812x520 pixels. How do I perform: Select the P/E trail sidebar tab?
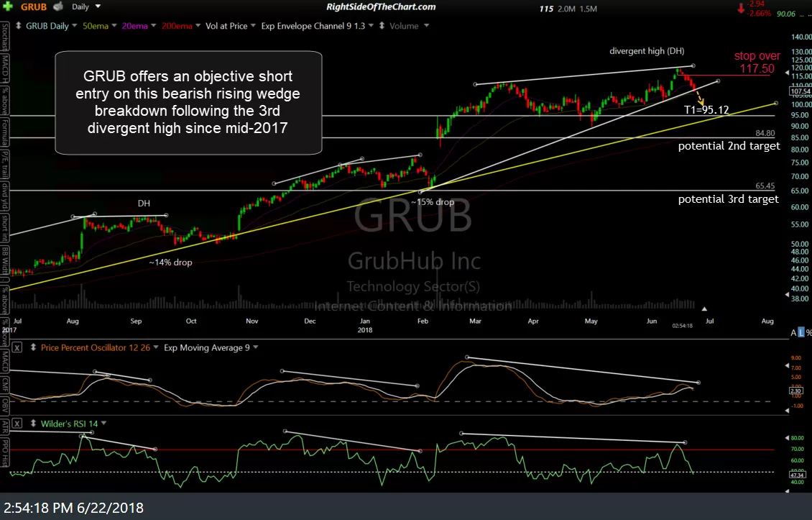(x=4, y=165)
